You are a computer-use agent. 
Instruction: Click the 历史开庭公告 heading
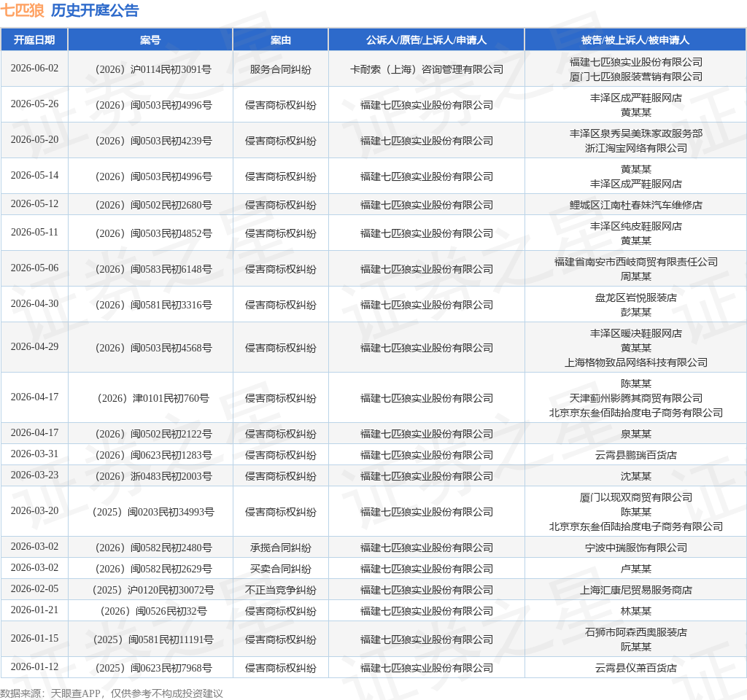pos(95,10)
